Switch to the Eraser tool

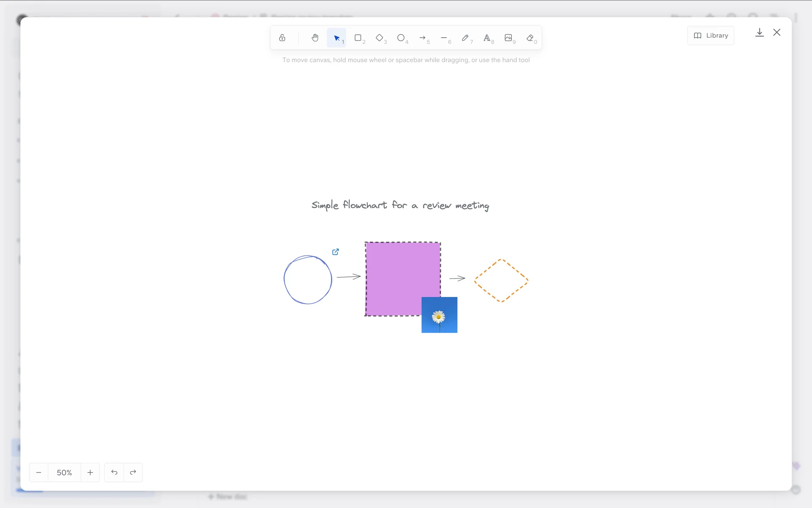pyautogui.click(x=530, y=38)
